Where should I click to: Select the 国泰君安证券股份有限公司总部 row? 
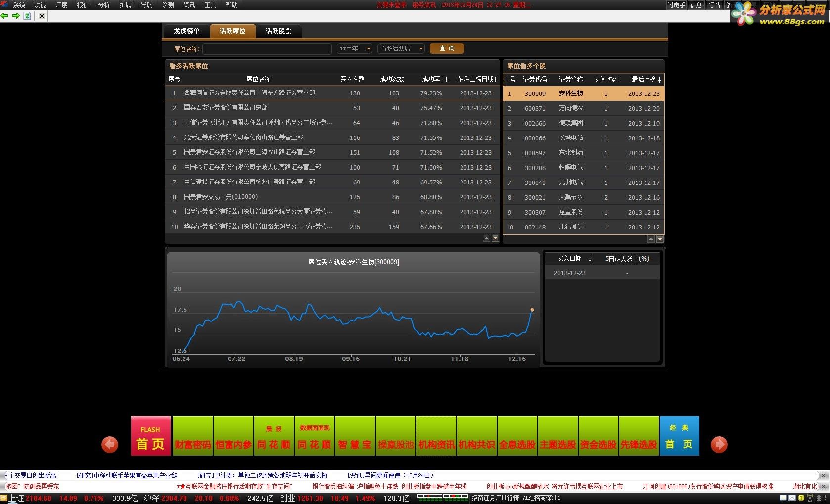click(332, 108)
